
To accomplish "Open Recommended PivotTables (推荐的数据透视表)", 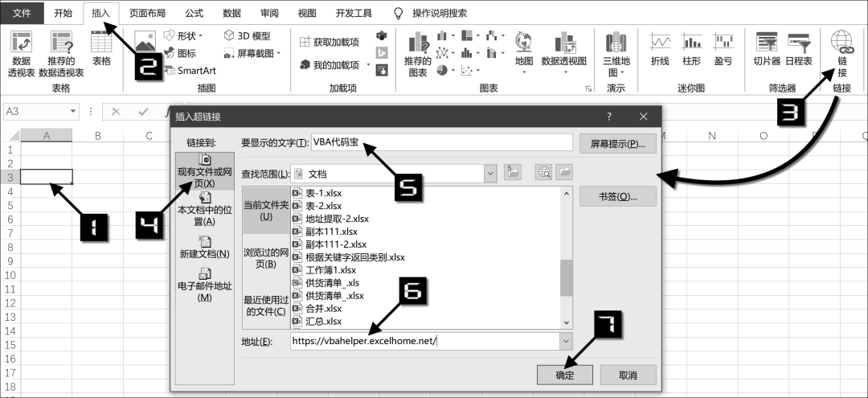I will pyautogui.click(x=61, y=54).
